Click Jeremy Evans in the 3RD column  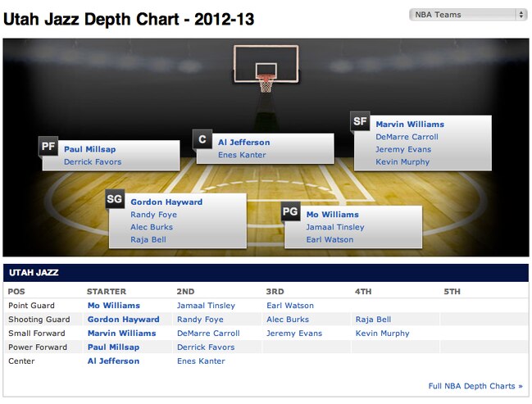pos(294,333)
